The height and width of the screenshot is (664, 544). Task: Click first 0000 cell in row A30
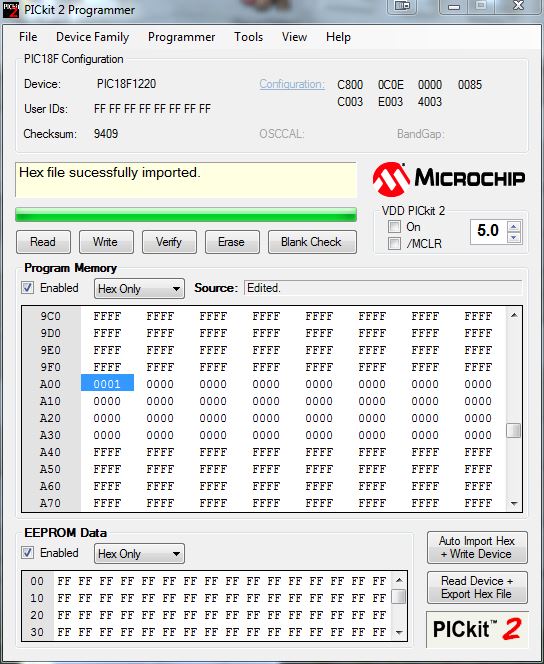107,435
